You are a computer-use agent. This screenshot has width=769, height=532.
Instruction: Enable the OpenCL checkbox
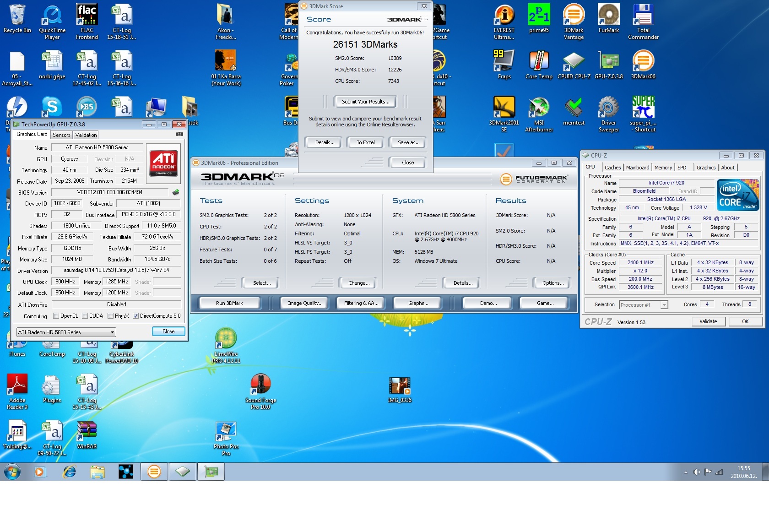click(56, 316)
